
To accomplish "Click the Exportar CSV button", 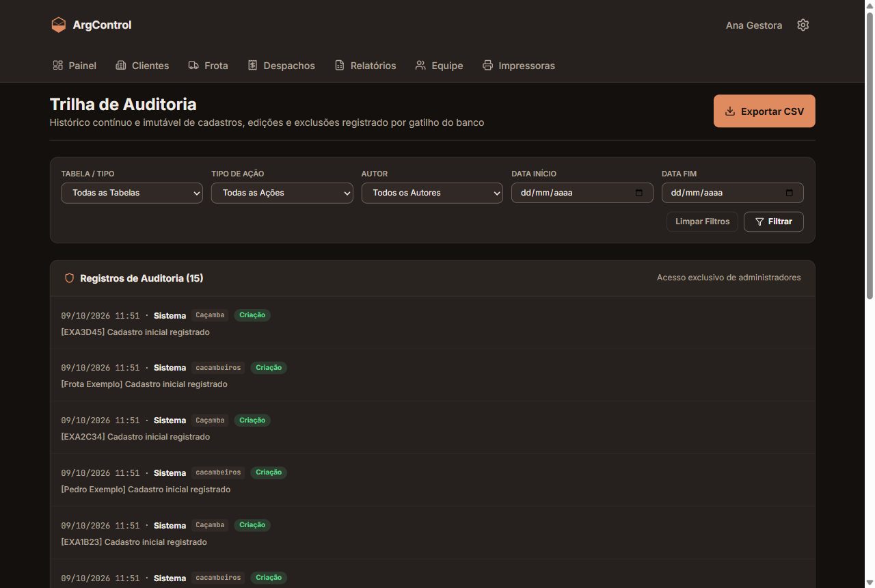I will [x=764, y=111].
